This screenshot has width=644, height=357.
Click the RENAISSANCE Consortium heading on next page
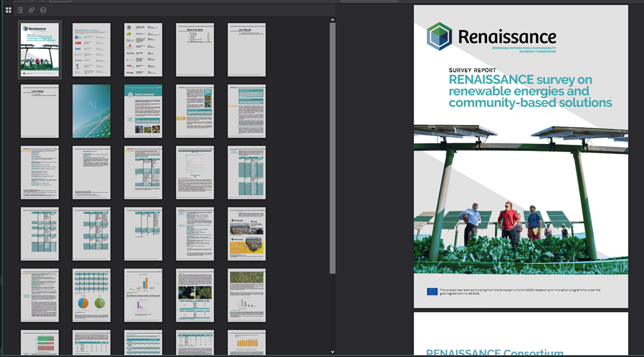pyautogui.click(x=494, y=352)
